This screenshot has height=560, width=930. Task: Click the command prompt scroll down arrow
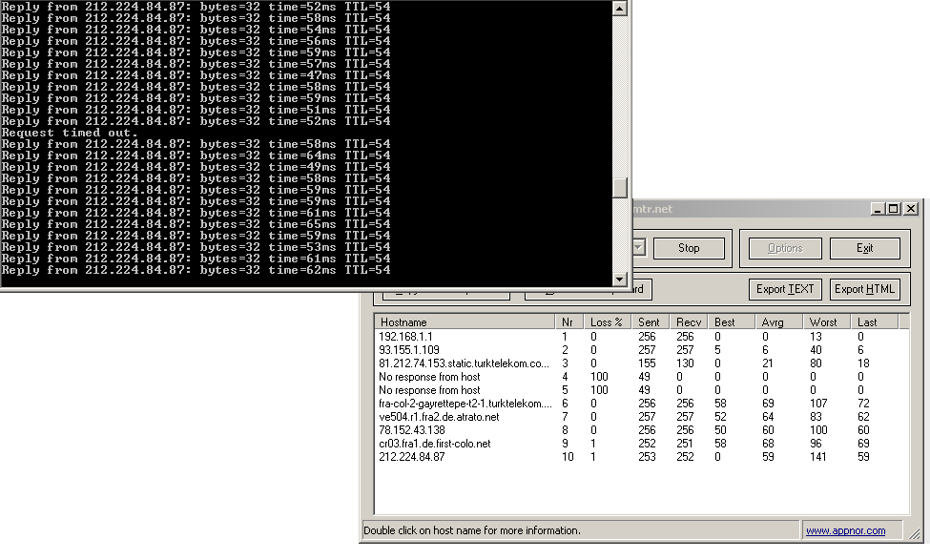click(x=619, y=279)
